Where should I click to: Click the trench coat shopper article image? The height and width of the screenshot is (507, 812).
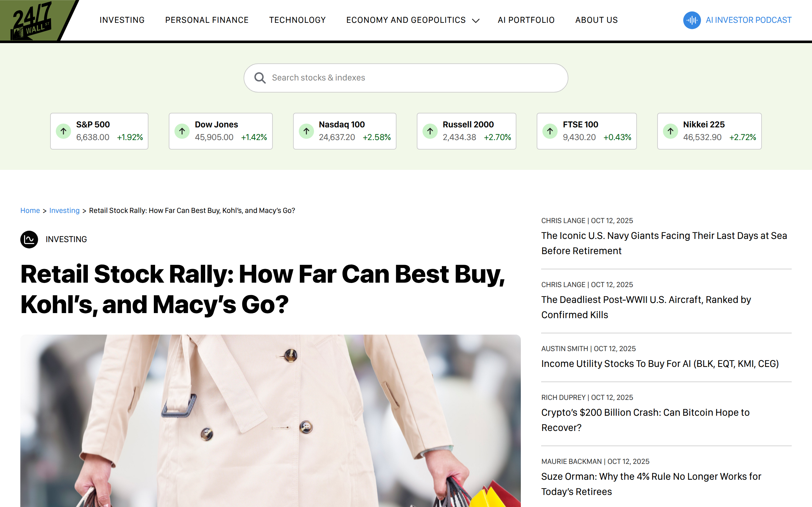click(x=270, y=420)
